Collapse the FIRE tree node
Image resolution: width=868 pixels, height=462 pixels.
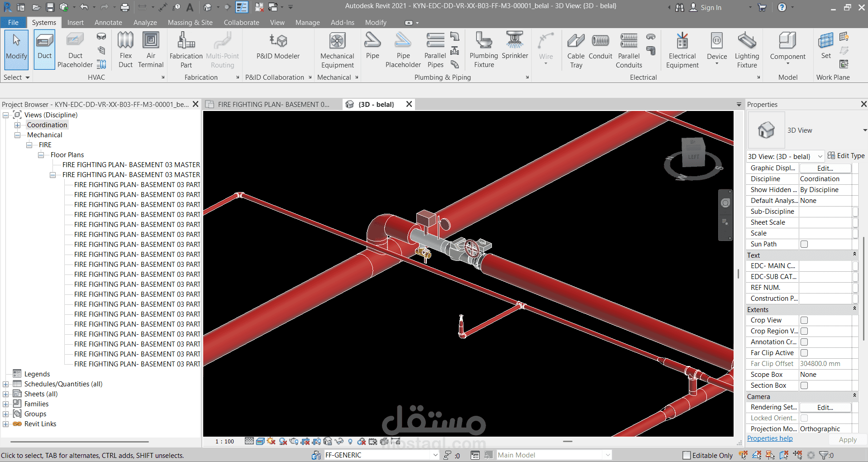29,145
